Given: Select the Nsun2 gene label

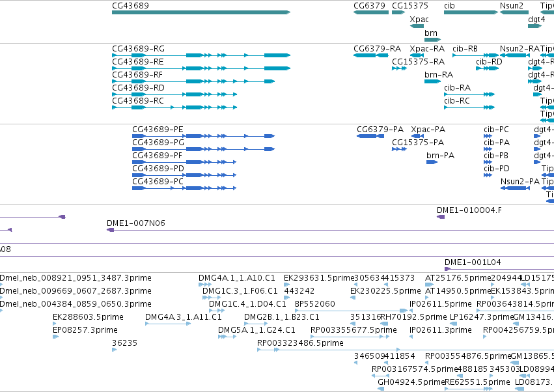Looking at the screenshot, I should pos(511,6).
